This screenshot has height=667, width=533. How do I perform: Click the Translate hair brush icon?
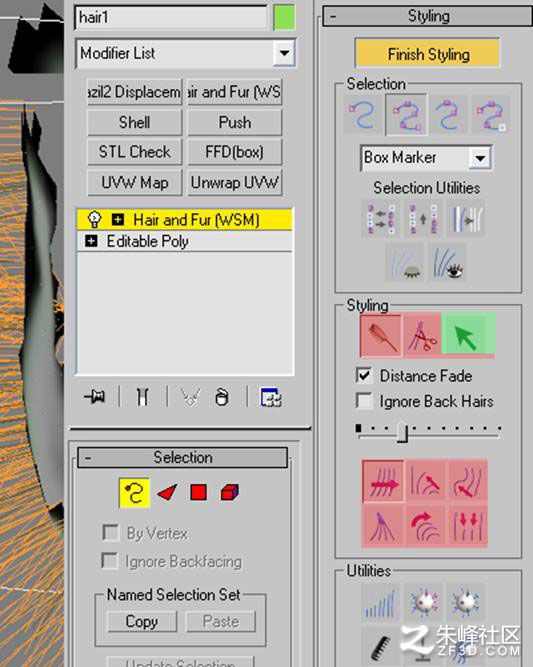tap(383, 481)
